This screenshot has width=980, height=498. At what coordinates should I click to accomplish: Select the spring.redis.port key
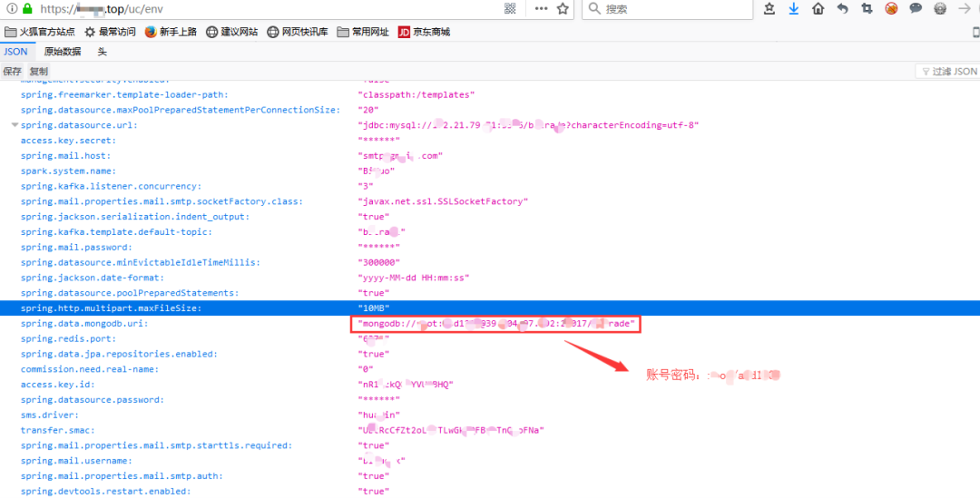[68, 338]
